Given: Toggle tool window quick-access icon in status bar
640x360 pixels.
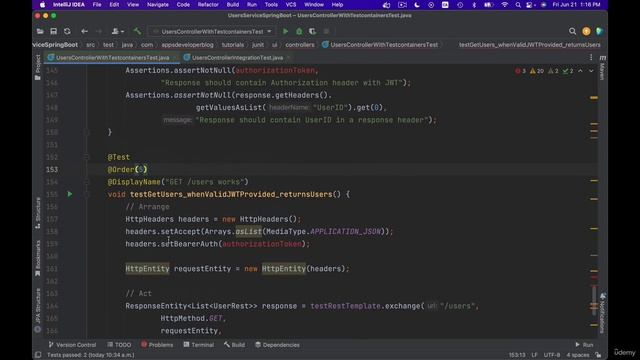Looking at the screenshot, I should click(x=38, y=355).
